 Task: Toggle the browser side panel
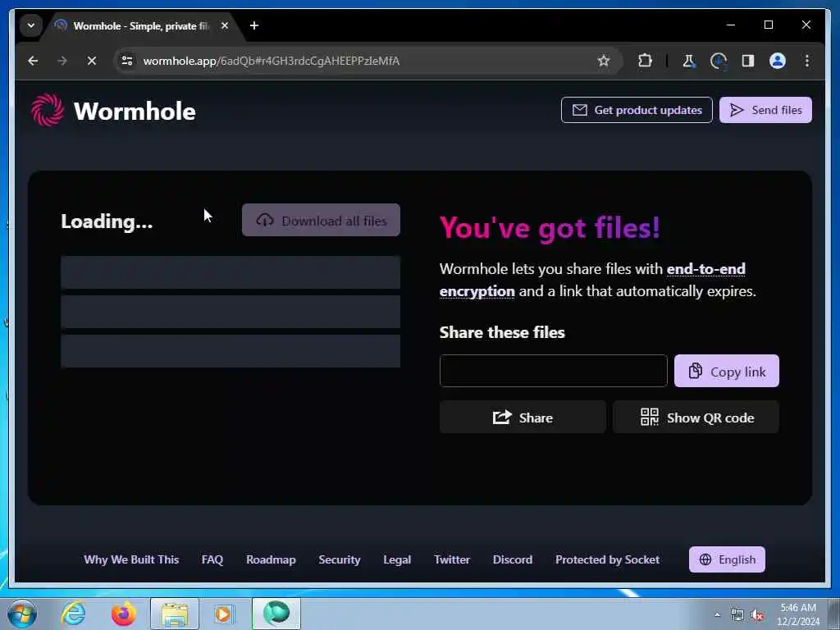coord(748,61)
